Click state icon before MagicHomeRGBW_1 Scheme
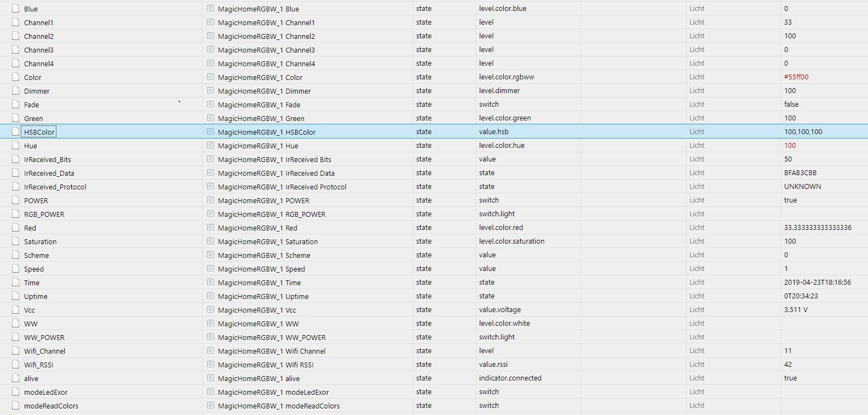The height and width of the screenshot is (415, 868). point(210,255)
